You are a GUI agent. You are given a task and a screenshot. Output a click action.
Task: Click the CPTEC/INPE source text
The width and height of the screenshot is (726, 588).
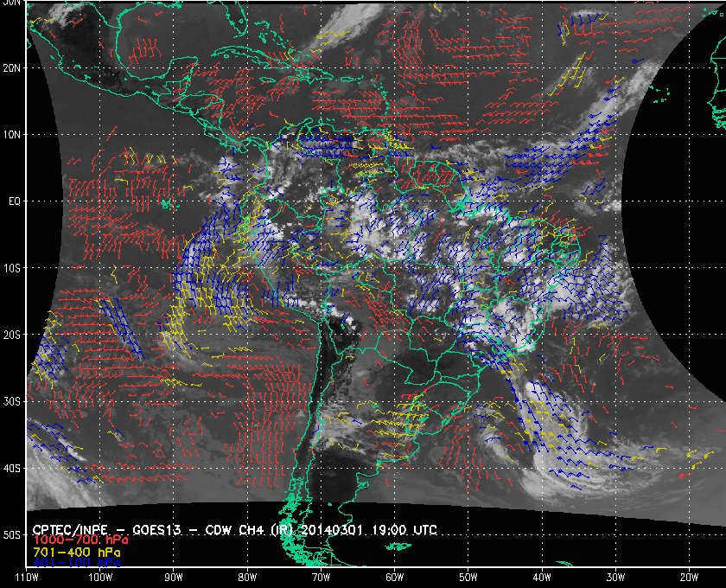(70, 530)
